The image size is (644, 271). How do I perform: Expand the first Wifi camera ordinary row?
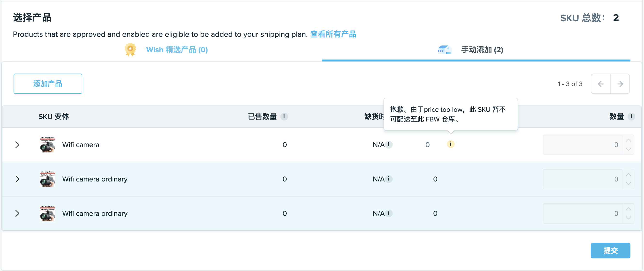coord(17,179)
